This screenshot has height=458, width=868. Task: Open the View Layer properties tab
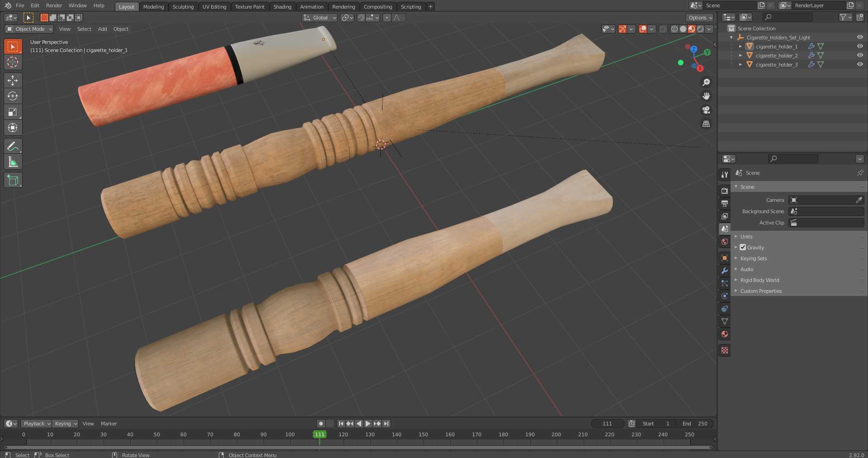725,216
